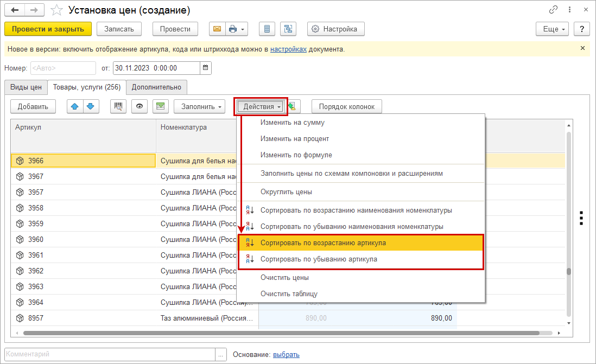Open the calendar date picker icon
596x364 pixels.
(x=205, y=68)
